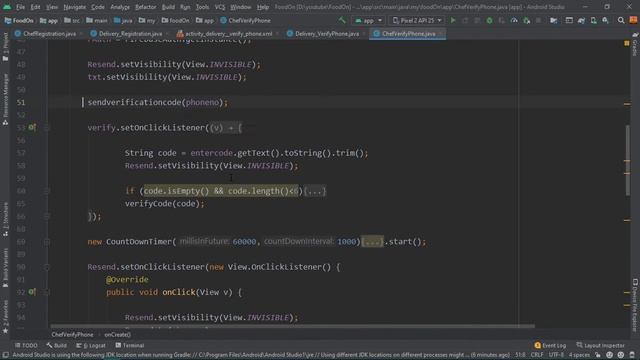Image resolution: width=640 pixels, height=360 pixels.
Task: Switch to the ChefRegistration.java tab
Action: 49,34
